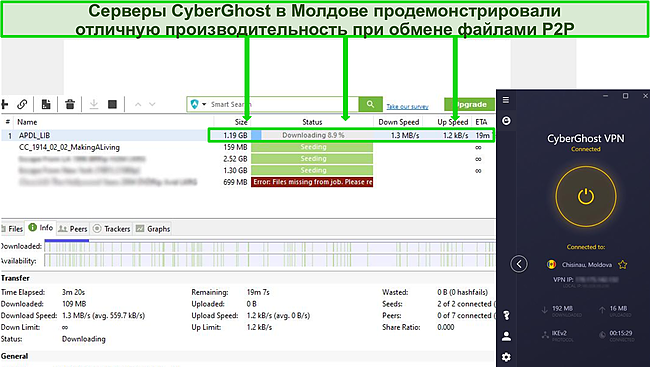
Task: Sort by the ETA column header
Action: (481, 122)
